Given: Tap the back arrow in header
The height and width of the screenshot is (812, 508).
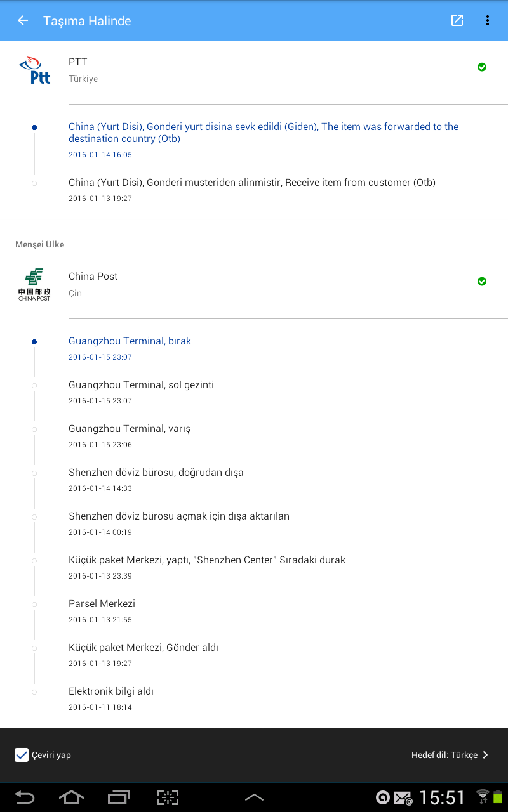Looking at the screenshot, I should (23, 20).
